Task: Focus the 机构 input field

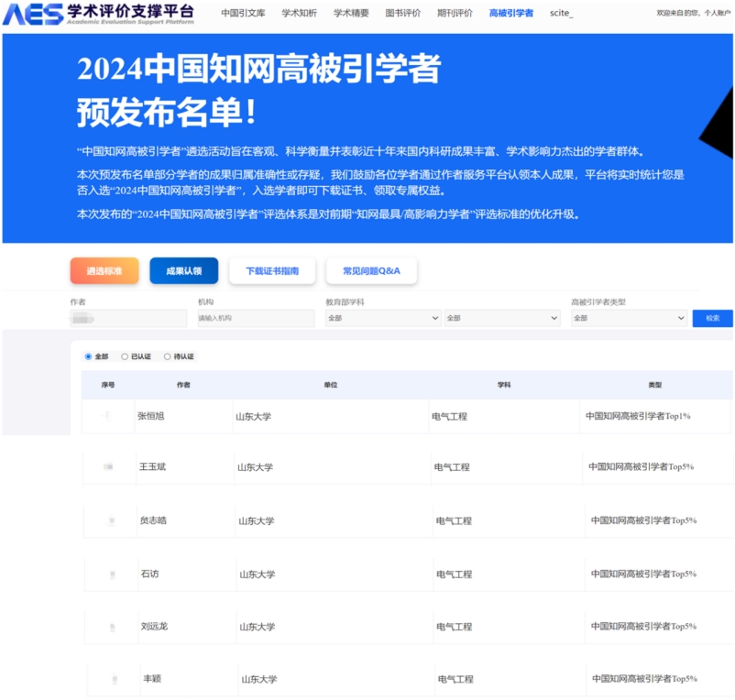Action: click(x=256, y=318)
